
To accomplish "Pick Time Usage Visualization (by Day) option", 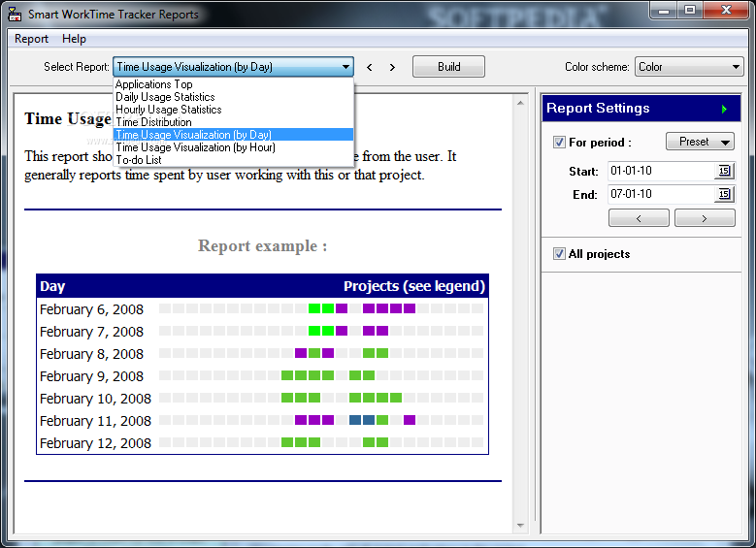I will click(x=233, y=135).
